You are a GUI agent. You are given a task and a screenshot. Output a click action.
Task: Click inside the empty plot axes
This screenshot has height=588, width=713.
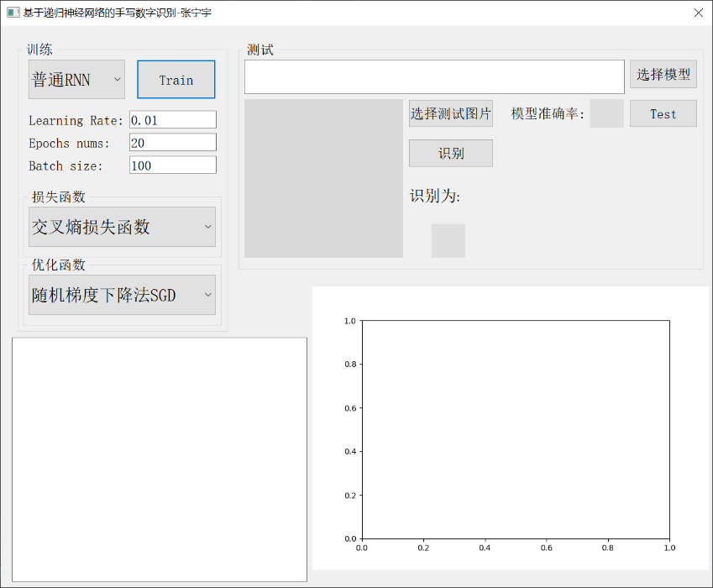pos(515,428)
